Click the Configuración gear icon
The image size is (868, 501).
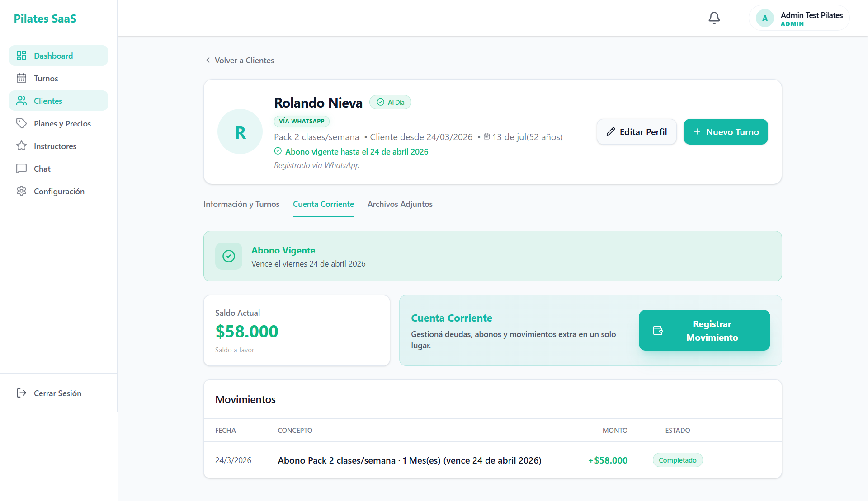click(21, 191)
